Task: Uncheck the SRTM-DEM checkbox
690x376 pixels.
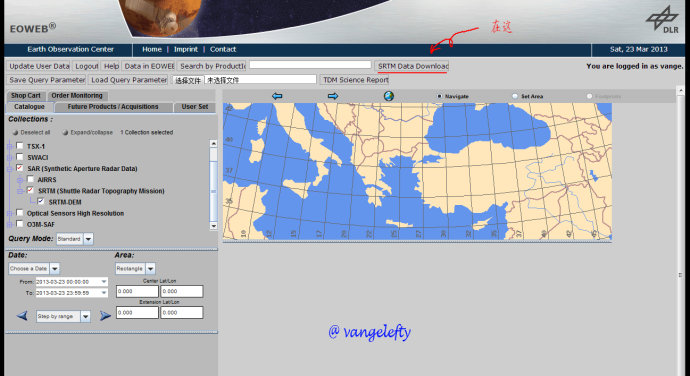Action: click(x=41, y=201)
